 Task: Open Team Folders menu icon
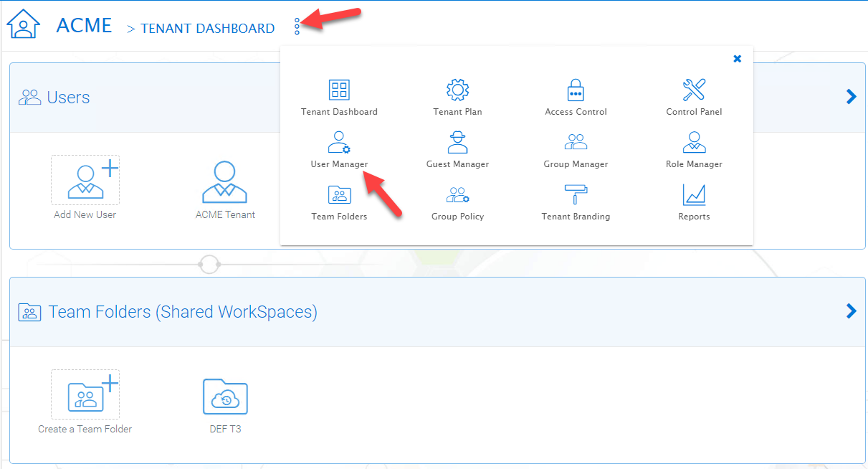[x=339, y=194]
